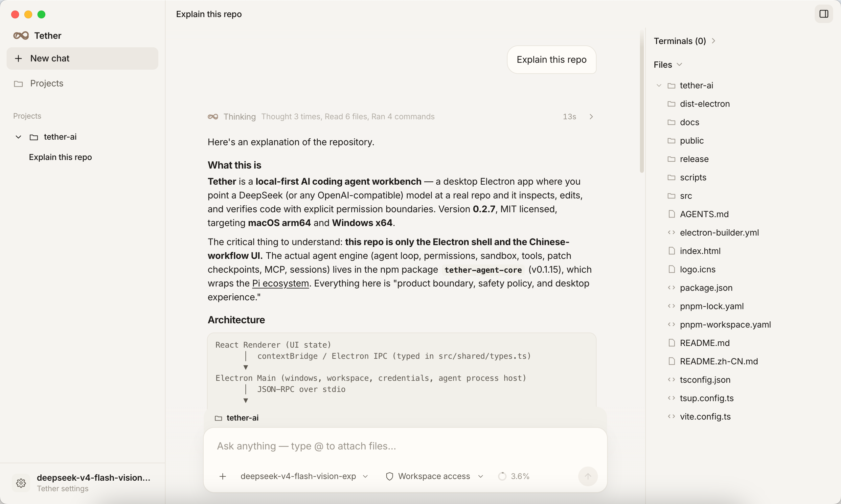Open the model selector dropdown in composer

click(x=304, y=476)
